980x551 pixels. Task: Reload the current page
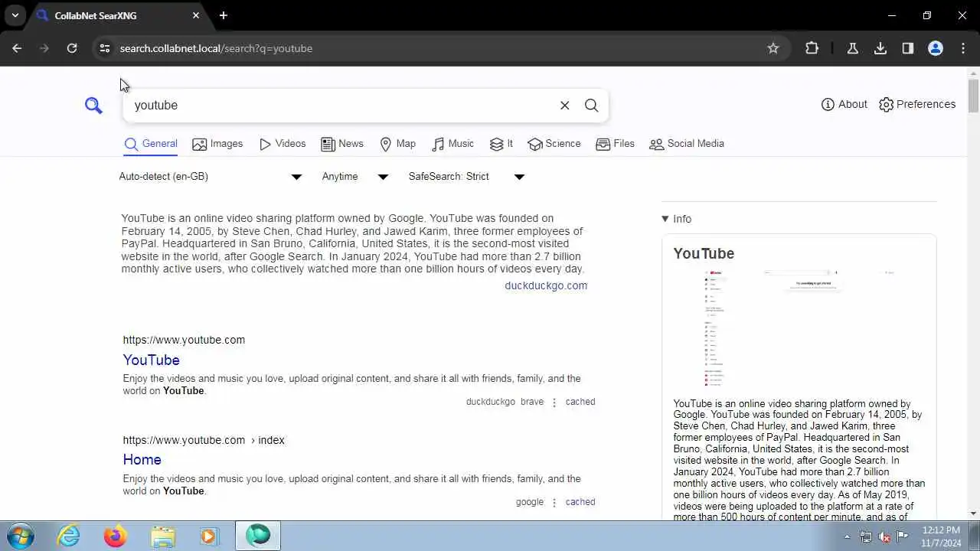click(72, 48)
